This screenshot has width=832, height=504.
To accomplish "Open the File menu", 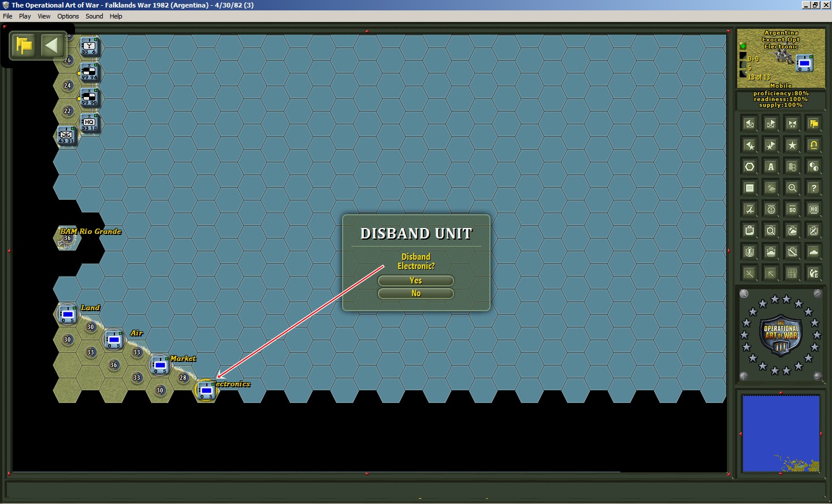I will (8, 16).
